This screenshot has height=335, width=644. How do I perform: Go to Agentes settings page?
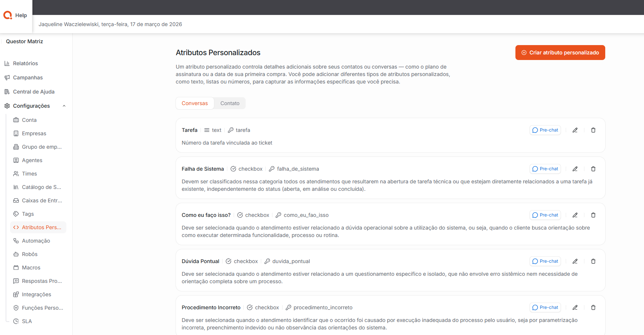click(x=32, y=160)
